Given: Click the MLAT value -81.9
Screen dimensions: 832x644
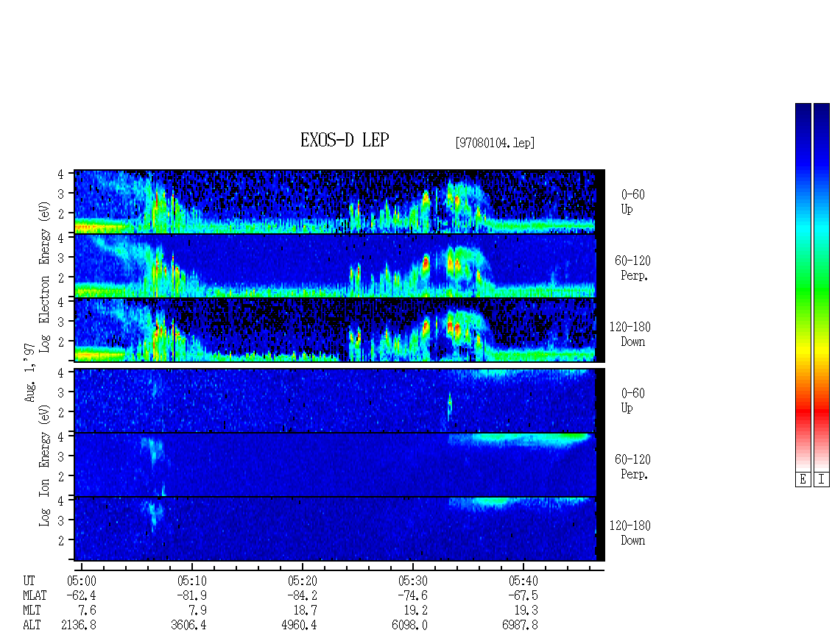Looking at the screenshot, I should tap(191, 595).
